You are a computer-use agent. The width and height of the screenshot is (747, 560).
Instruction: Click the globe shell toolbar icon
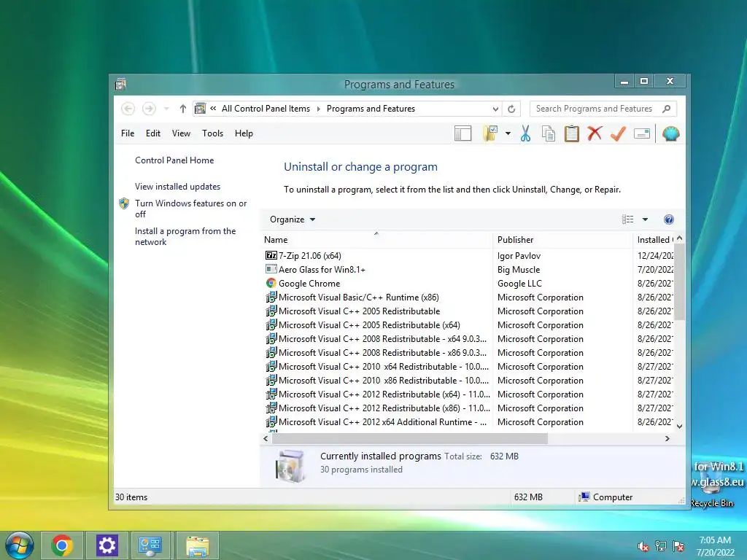670,134
